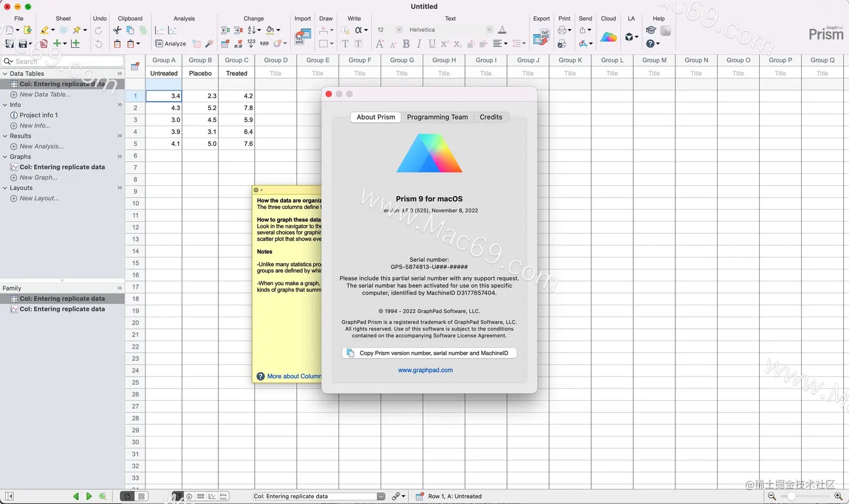Switch to gallery grid view toggle
The image size is (849, 504).
(x=141, y=496)
